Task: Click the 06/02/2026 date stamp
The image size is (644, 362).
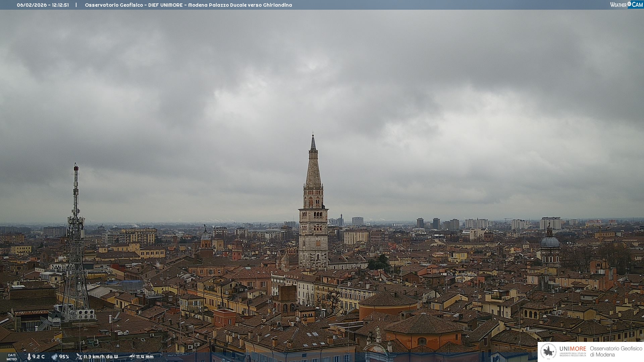Action: point(32,5)
